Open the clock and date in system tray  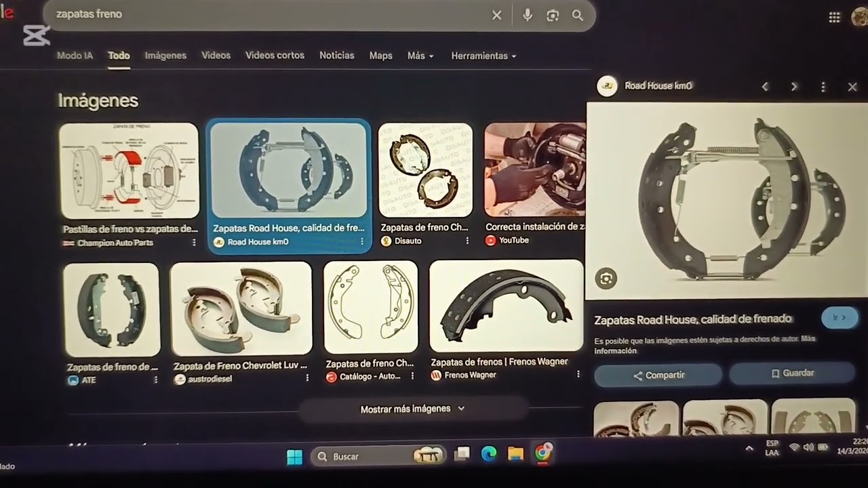pos(853,446)
